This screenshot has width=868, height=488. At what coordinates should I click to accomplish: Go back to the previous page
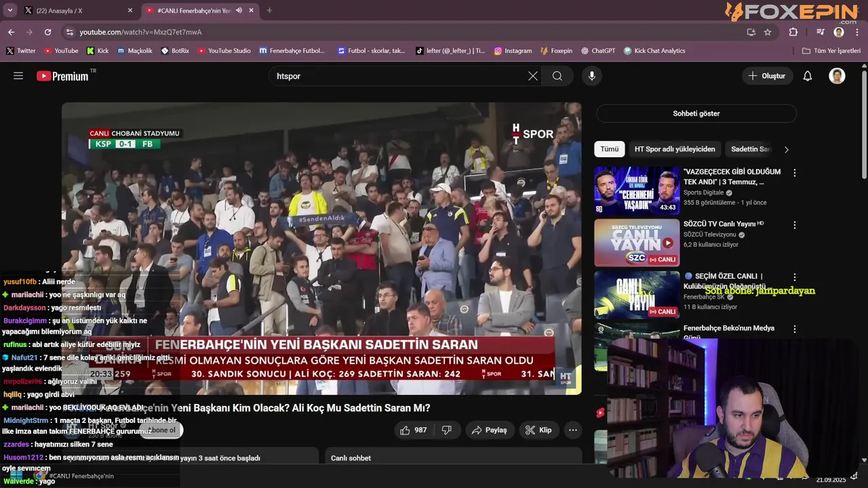11,32
